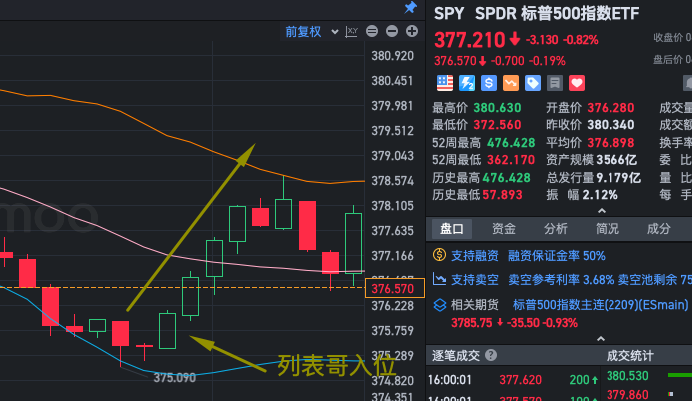Pin the chart panel with the pin icon
This screenshot has height=401, width=692.
point(410,7)
